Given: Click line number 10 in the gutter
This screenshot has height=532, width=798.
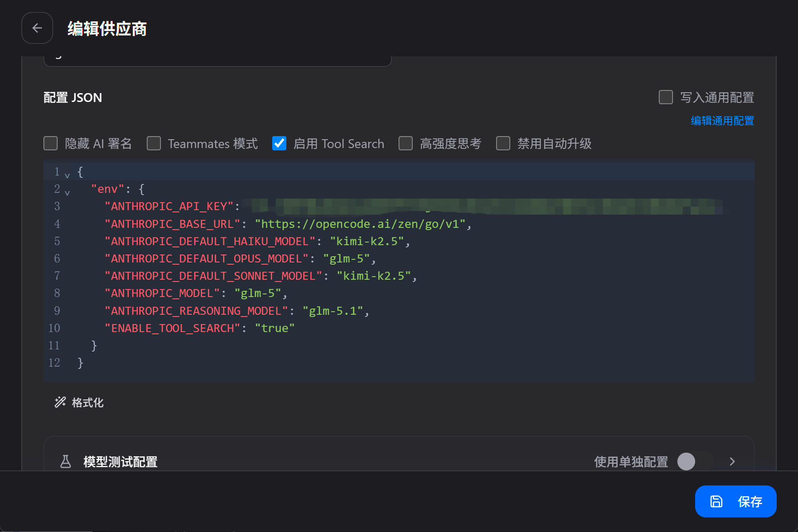Looking at the screenshot, I should [x=54, y=328].
